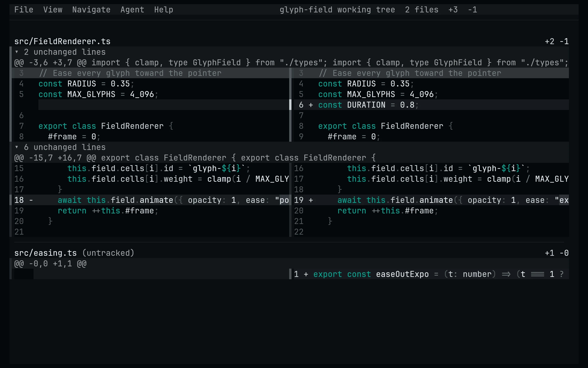
Task: Click the +2 -1 stats for FieldRenderer.ts
Action: pyautogui.click(x=557, y=41)
